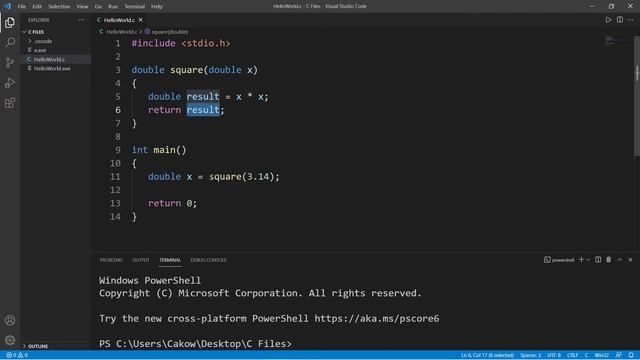Change line endings via CRLF
The width and height of the screenshot is (640, 360).
572,355
